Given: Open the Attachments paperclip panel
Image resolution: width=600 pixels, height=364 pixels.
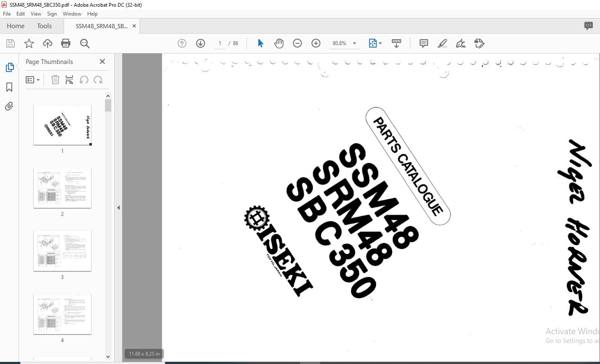Looking at the screenshot, I should click(x=9, y=106).
